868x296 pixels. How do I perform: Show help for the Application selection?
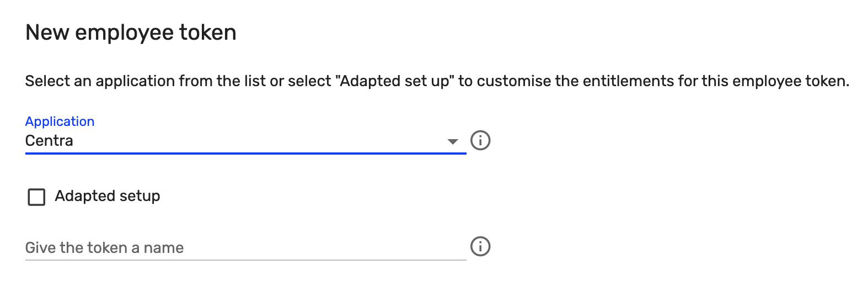[x=480, y=140]
